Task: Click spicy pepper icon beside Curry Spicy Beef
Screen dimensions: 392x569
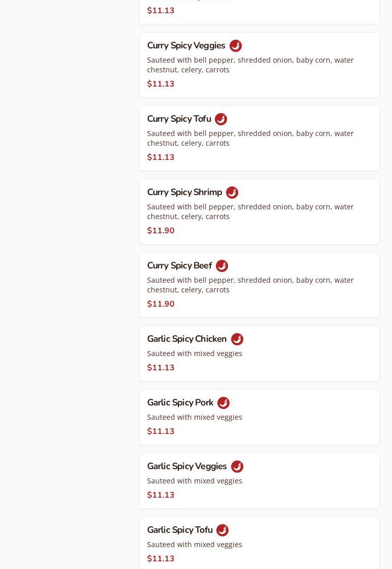Action: (x=222, y=266)
